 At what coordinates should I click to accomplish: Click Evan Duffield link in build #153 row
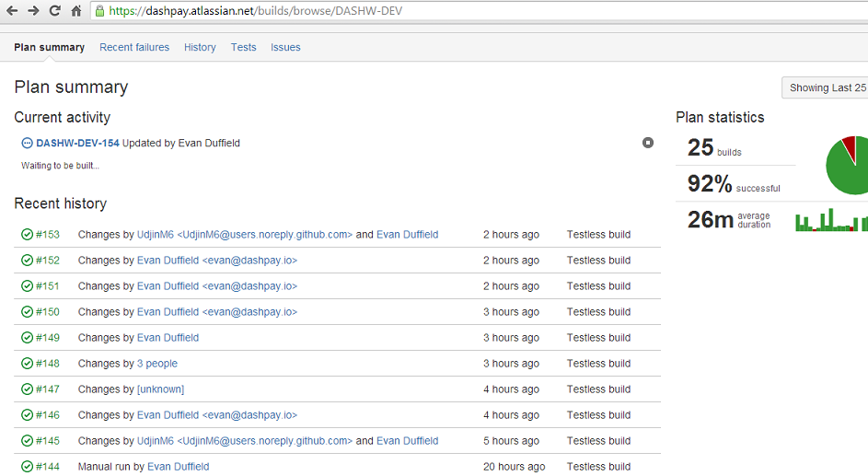[408, 235]
